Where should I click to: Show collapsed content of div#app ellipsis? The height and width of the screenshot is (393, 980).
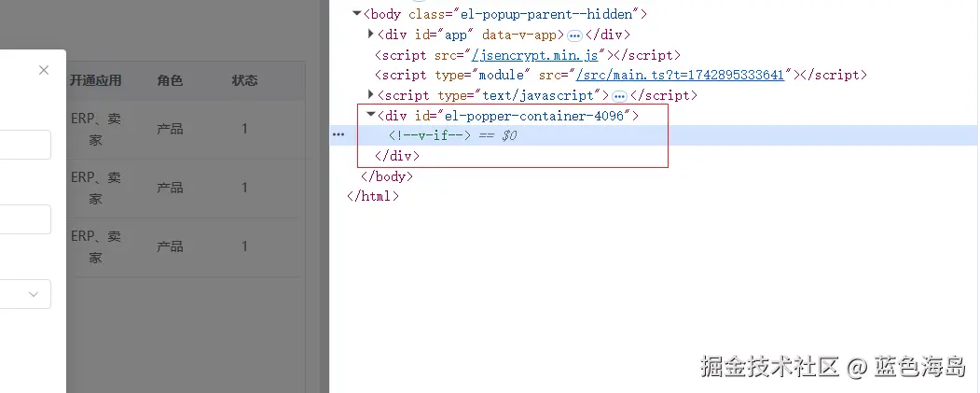(x=574, y=35)
